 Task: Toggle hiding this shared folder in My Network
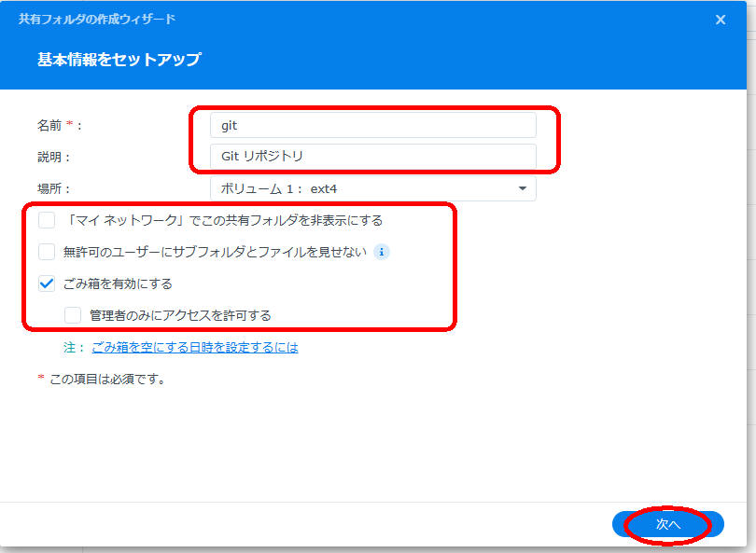(x=47, y=221)
